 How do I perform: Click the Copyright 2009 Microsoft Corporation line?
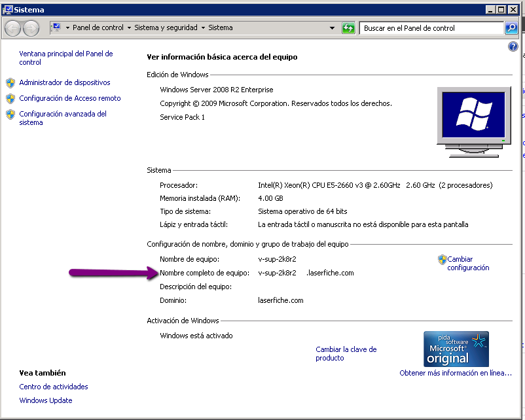click(276, 103)
